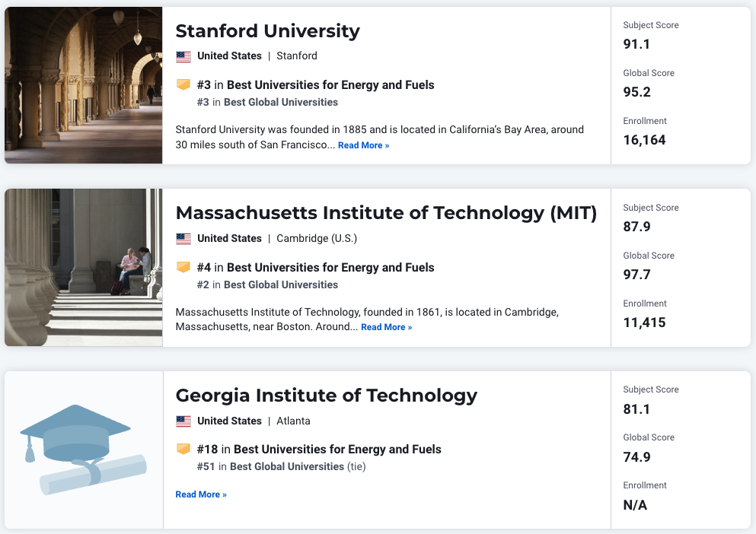Click MIT's Enrollment value 11,415
The width and height of the screenshot is (756, 534).
pos(644,323)
